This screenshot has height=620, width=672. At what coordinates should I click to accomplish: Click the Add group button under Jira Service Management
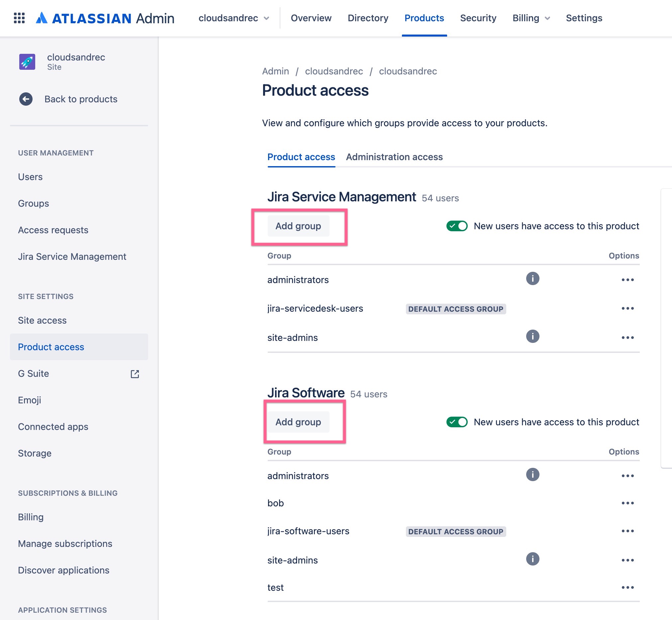click(x=298, y=226)
